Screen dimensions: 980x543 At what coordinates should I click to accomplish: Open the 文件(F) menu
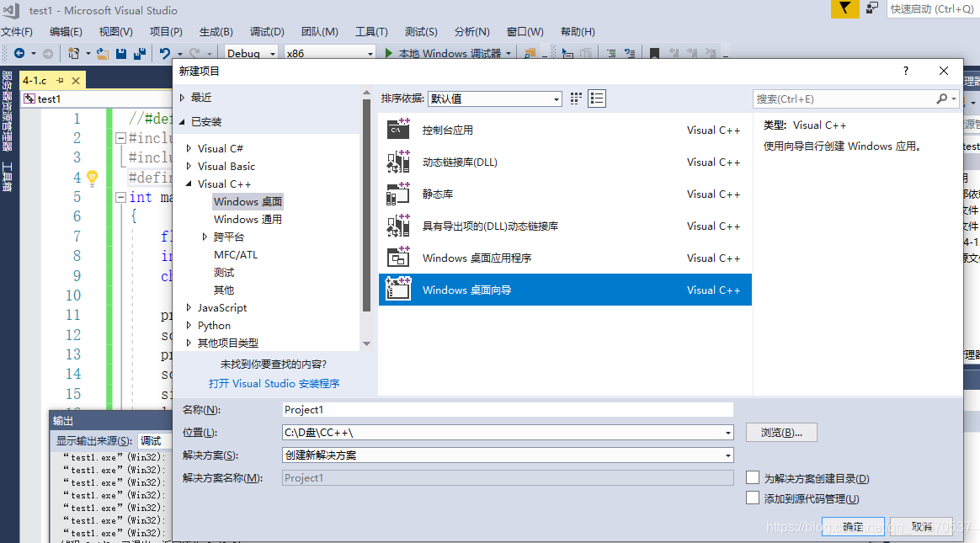[17, 32]
